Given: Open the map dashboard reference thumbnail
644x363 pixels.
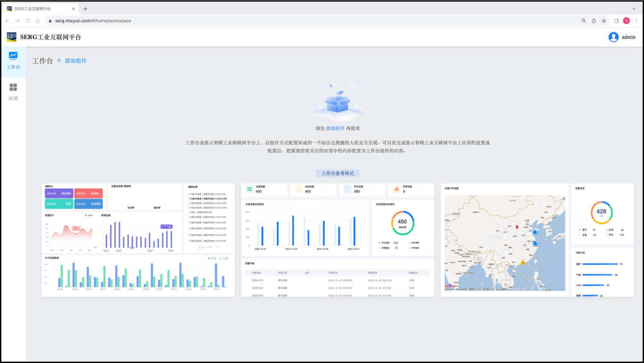Looking at the screenshot, I should [x=505, y=240].
